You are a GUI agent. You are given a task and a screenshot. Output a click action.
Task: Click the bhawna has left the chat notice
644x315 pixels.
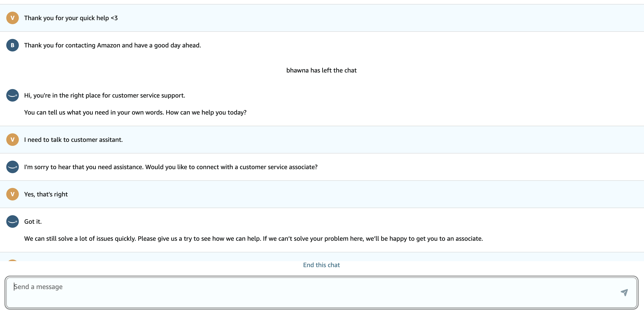point(321,70)
